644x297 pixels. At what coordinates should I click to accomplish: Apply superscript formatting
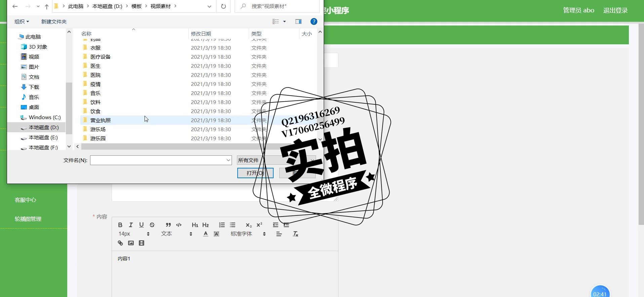click(259, 225)
